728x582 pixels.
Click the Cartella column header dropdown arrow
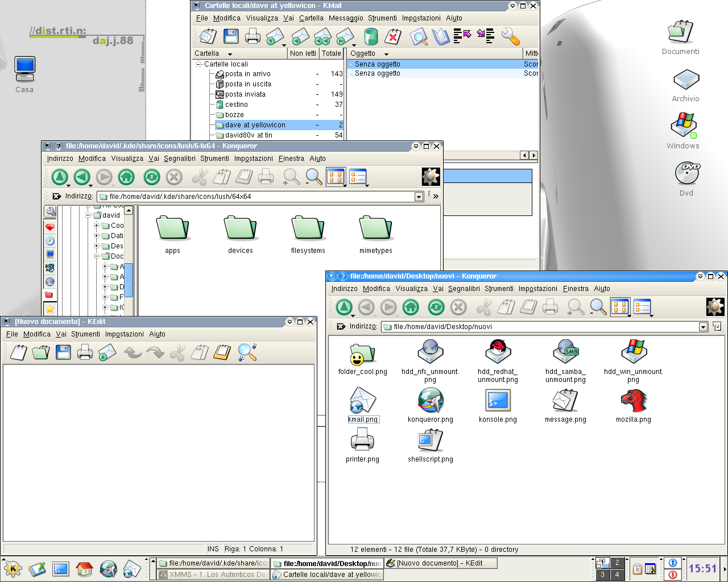230,54
